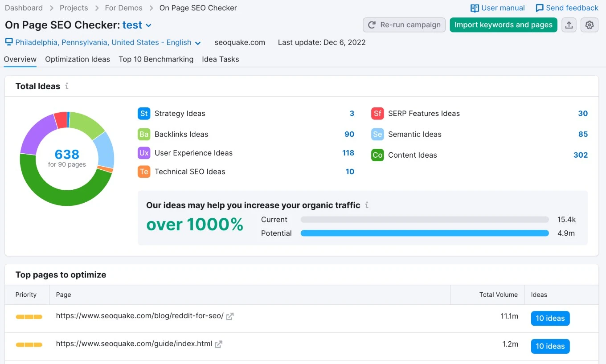Open the Top 10 Benchmarking tab

(x=156, y=59)
